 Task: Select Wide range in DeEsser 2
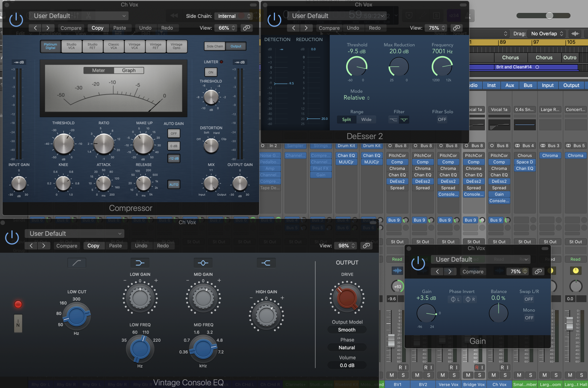(366, 120)
